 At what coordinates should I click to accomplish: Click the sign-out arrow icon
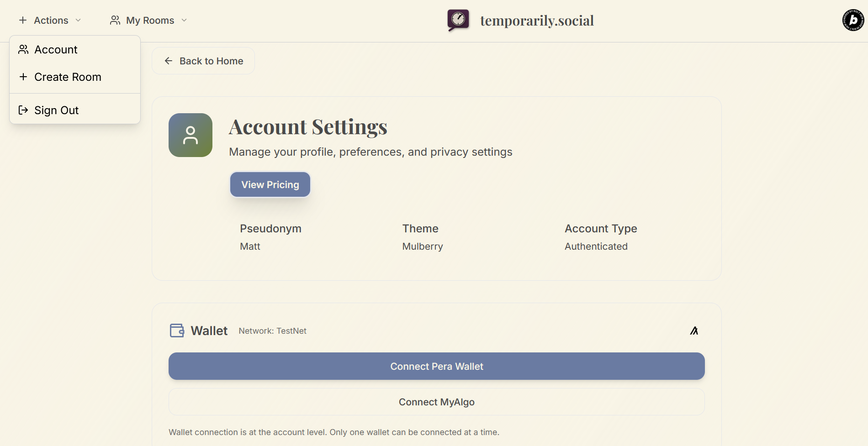click(23, 110)
